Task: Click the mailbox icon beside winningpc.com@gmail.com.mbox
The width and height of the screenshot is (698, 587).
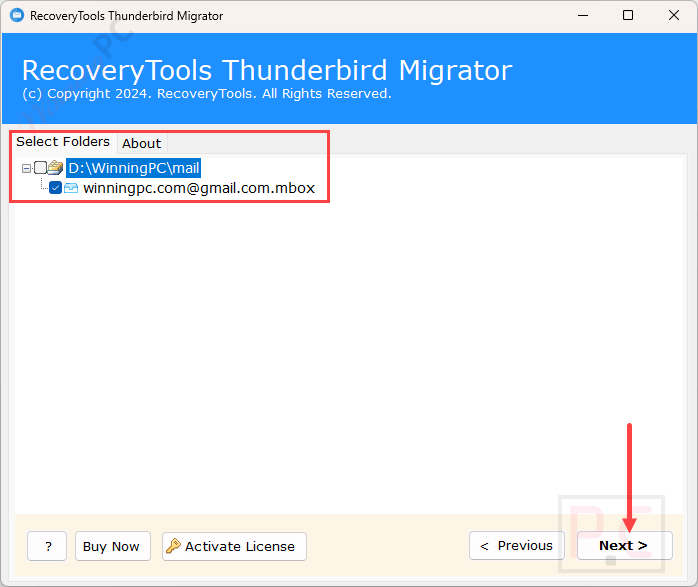Action: coord(71,188)
